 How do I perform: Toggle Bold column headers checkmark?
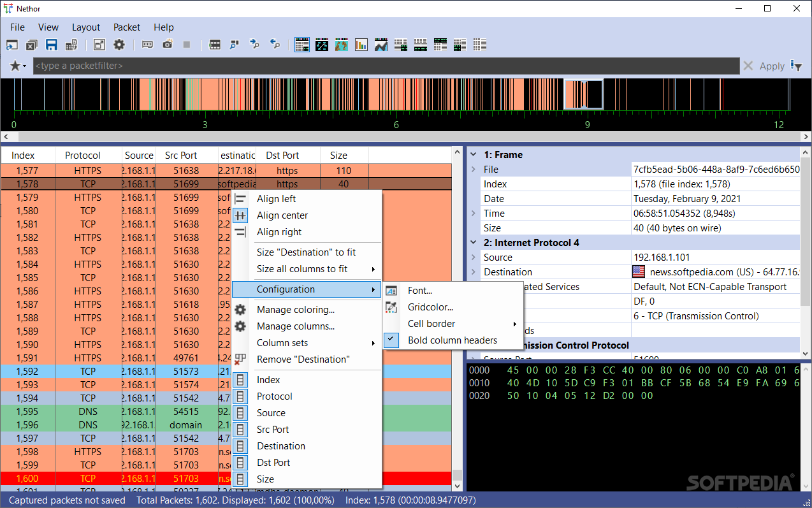tap(391, 340)
